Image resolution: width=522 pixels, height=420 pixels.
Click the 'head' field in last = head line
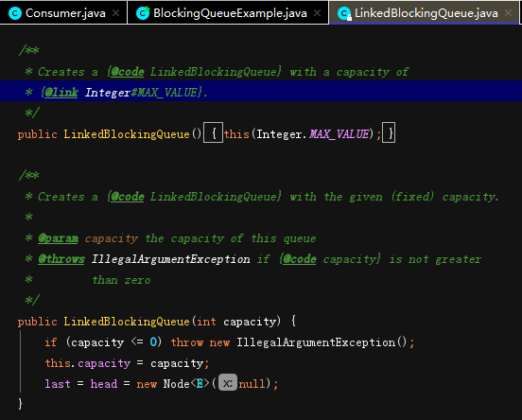click(104, 384)
